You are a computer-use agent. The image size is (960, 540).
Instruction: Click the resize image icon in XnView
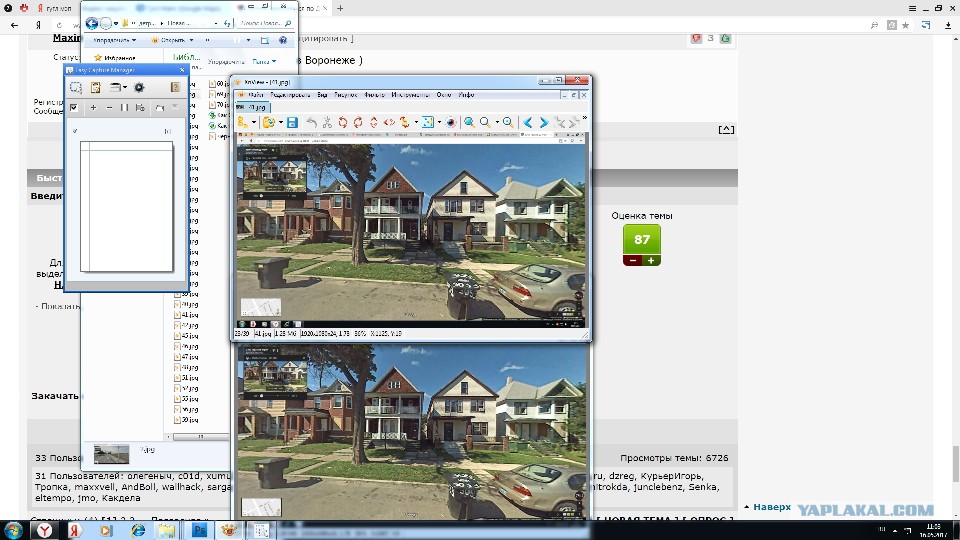pyautogui.click(x=428, y=122)
